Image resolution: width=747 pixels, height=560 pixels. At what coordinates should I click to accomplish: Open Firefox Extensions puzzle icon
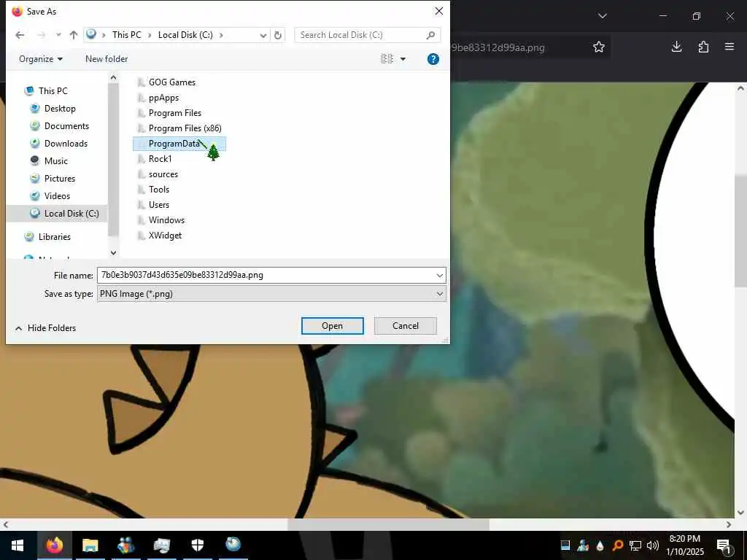click(x=703, y=47)
